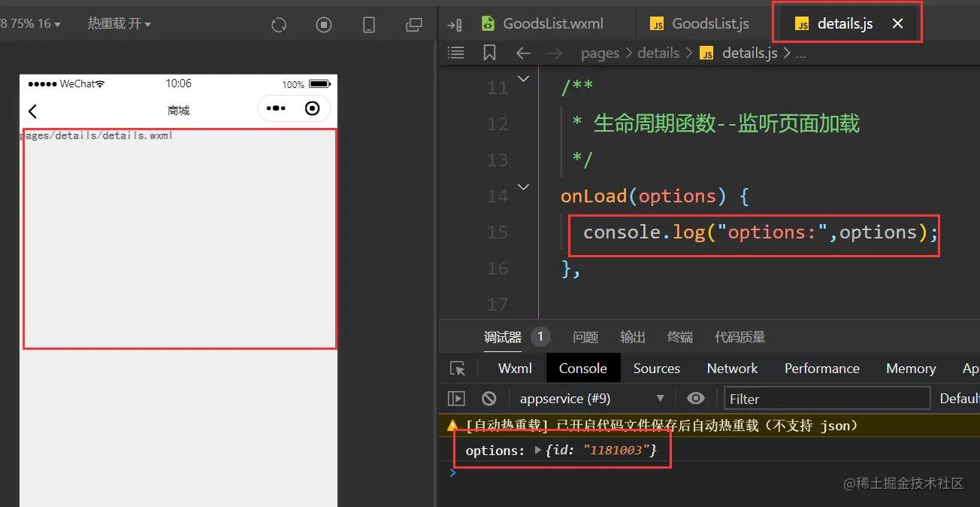Focus the console Filter input field
The height and width of the screenshot is (507, 980).
point(827,399)
